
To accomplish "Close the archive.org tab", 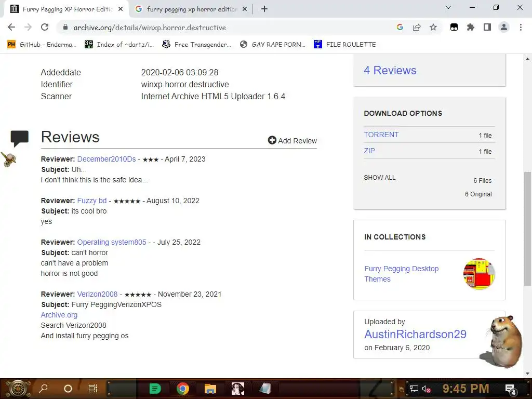I will (121, 9).
